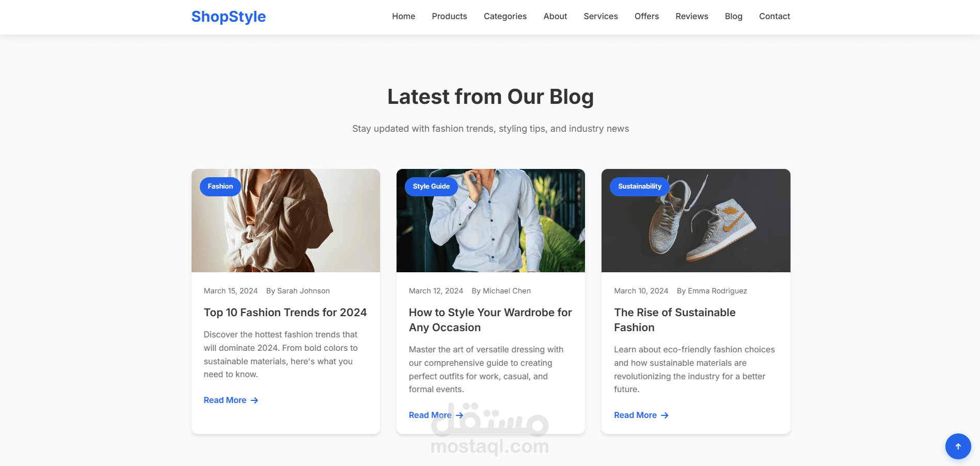Screen dimensions: 980x466
Task: Select the Sustainability category badge
Action: 640,187
